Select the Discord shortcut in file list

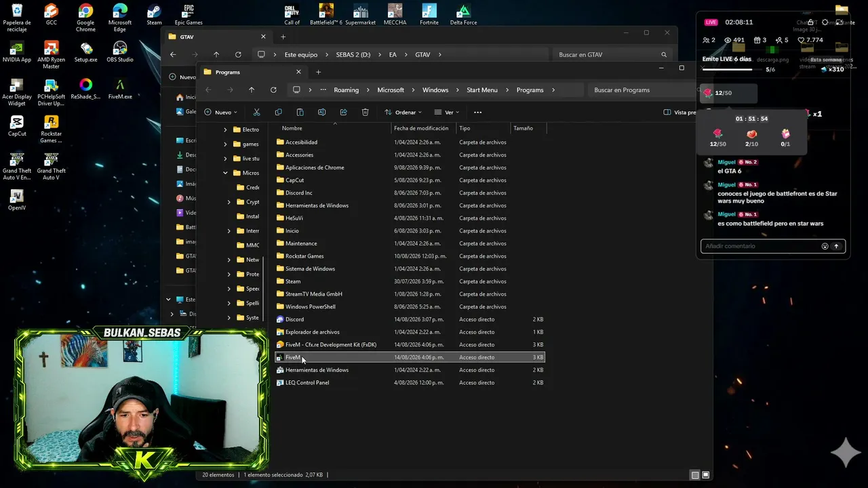click(410, 319)
